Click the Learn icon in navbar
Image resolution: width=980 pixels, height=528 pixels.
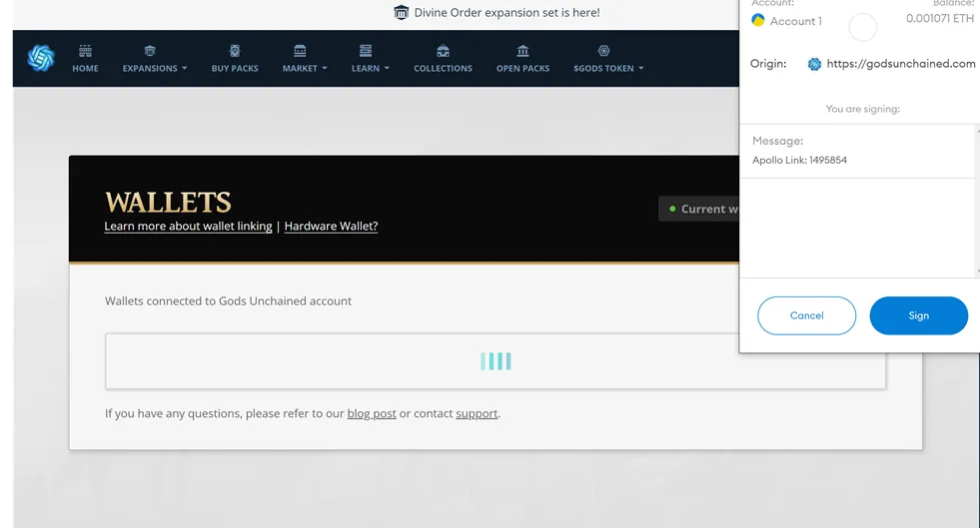(366, 51)
